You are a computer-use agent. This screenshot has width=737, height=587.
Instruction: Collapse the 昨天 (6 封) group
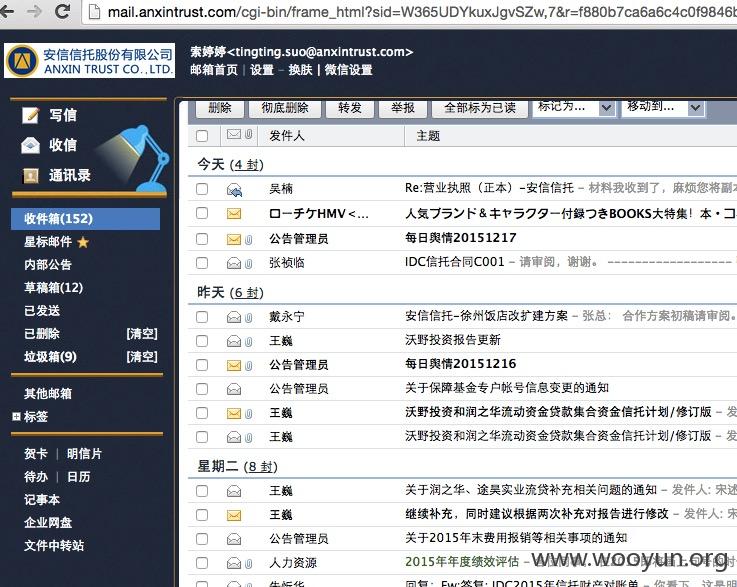click(x=230, y=292)
